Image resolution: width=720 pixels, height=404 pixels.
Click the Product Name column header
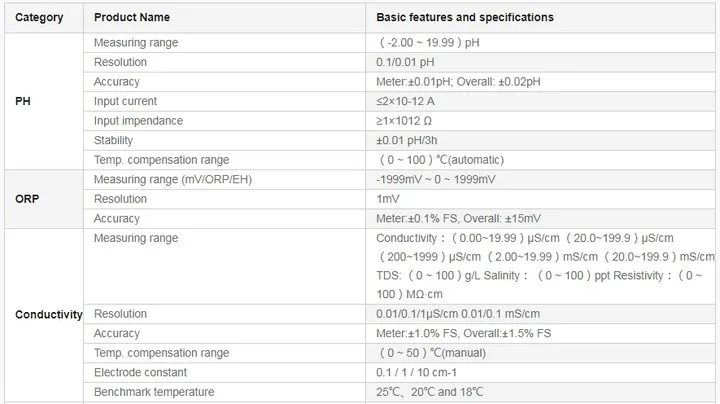click(132, 17)
